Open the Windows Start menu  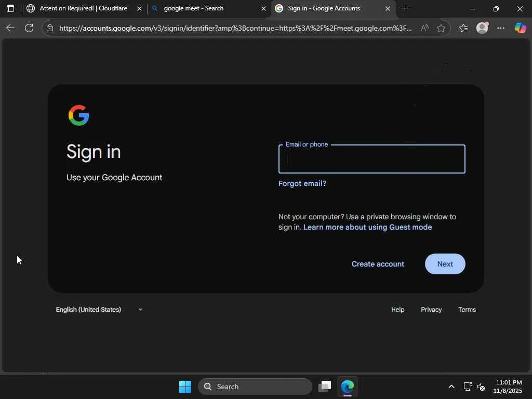[185, 387]
